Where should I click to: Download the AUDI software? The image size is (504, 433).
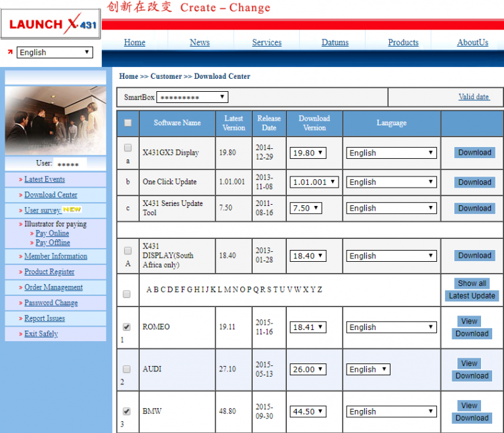[472, 375]
